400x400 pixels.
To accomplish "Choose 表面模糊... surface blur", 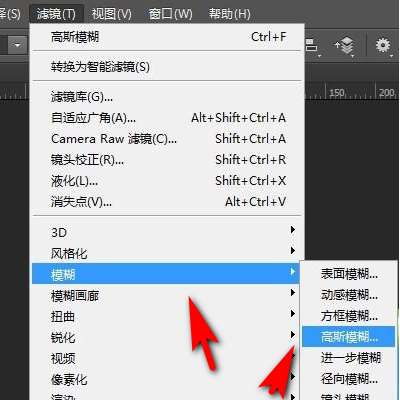I will click(x=349, y=274).
